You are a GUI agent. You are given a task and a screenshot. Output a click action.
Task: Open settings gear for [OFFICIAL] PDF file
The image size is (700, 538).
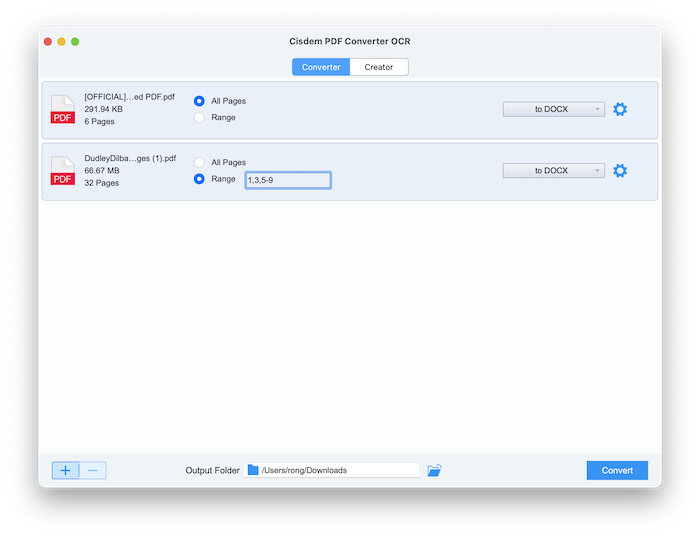pos(620,109)
